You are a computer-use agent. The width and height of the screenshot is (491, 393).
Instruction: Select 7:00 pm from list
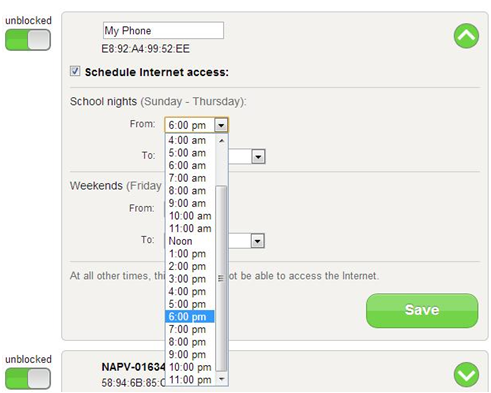(x=190, y=329)
